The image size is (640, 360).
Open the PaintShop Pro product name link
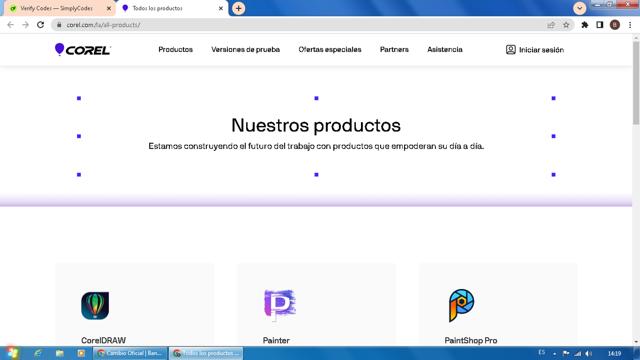(471, 340)
